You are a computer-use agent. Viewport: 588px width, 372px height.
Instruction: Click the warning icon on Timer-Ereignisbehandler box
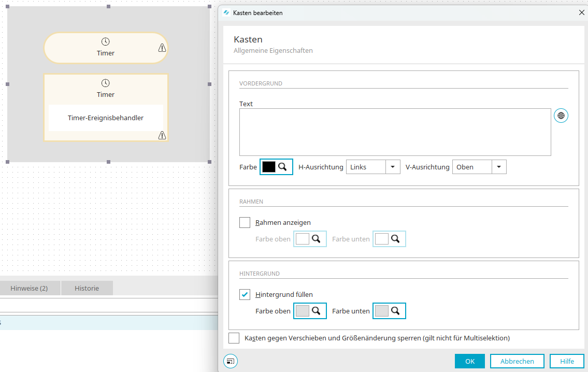pos(162,135)
